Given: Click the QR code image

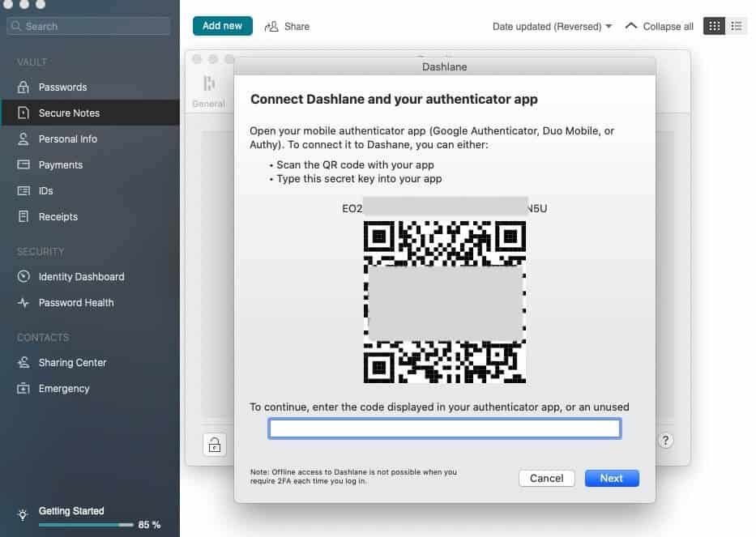Looking at the screenshot, I should pyautogui.click(x=445, y=302).
